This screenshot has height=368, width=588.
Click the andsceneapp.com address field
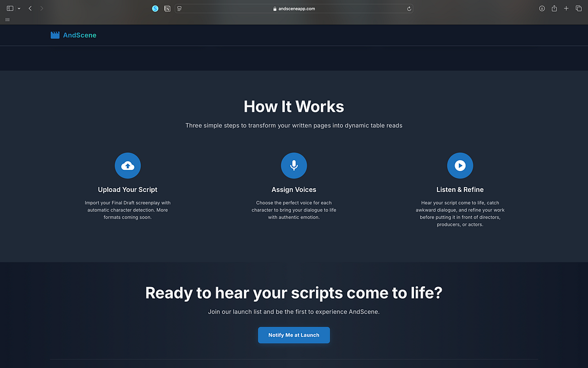point(293,8)
